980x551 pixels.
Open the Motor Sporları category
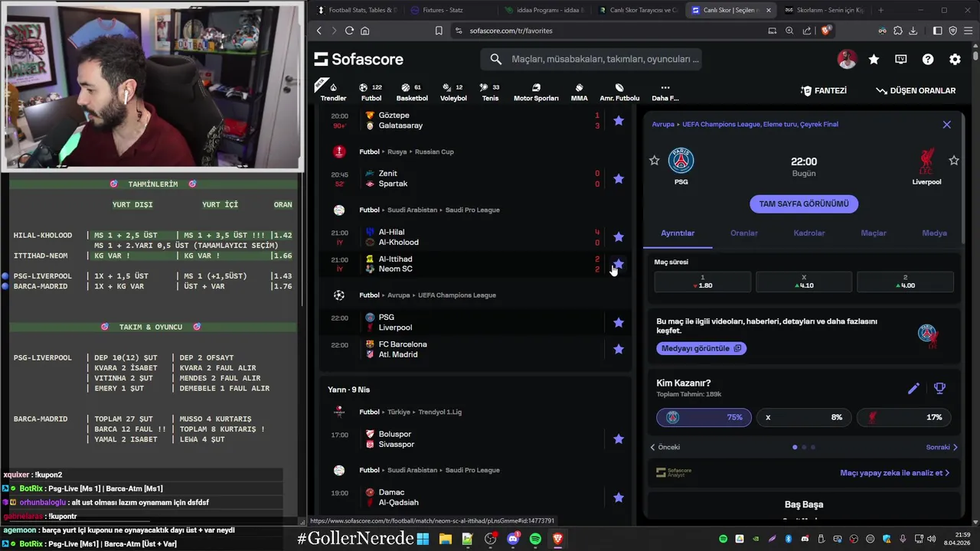pyautogui.click(x=536, y=92)
